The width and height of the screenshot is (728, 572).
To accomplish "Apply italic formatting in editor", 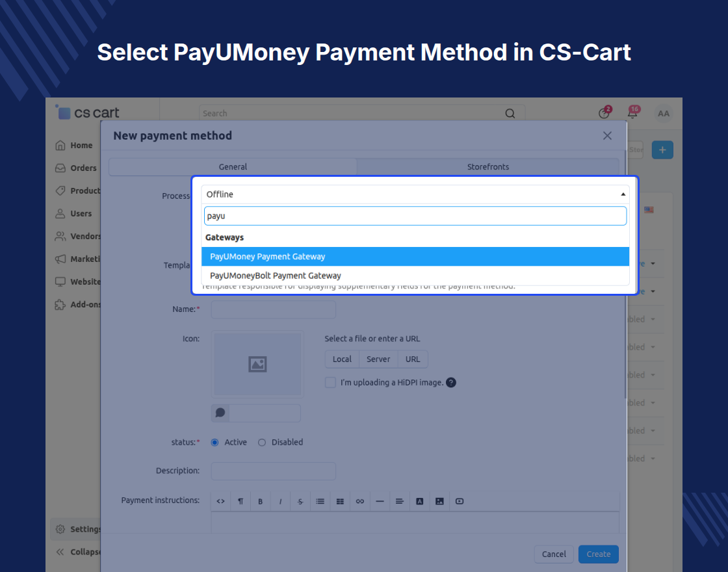I will [x=280, y=501].
